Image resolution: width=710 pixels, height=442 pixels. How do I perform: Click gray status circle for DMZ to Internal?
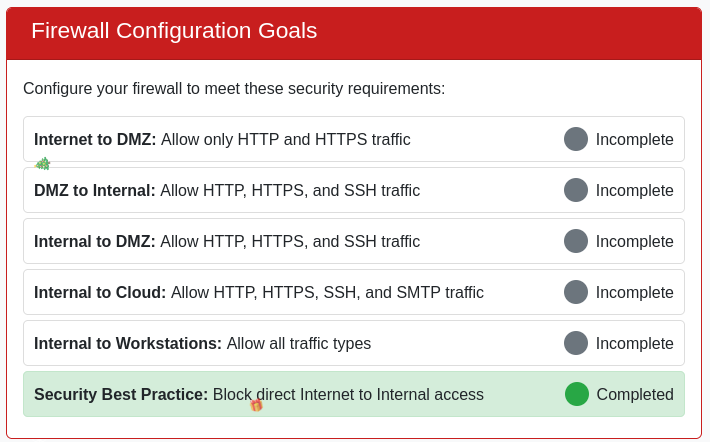pos(576,190)
